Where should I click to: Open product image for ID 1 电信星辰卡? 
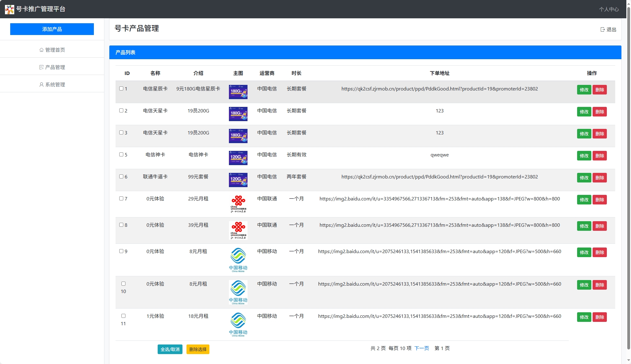click(x=238, y=92)
